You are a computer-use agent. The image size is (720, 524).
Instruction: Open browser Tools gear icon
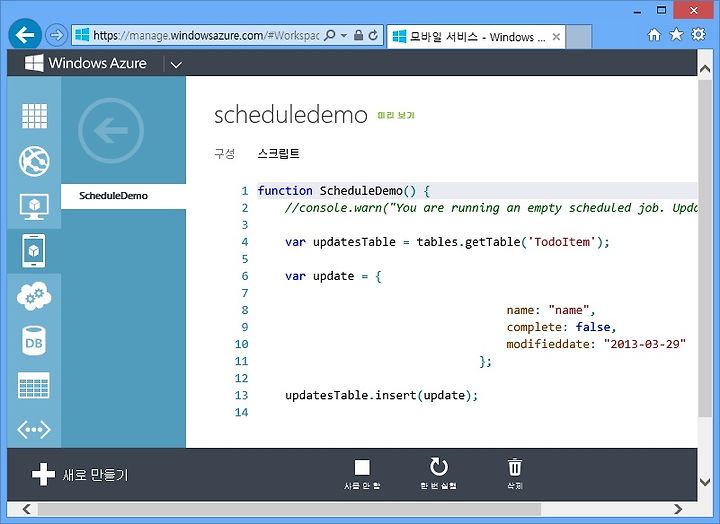698,34
